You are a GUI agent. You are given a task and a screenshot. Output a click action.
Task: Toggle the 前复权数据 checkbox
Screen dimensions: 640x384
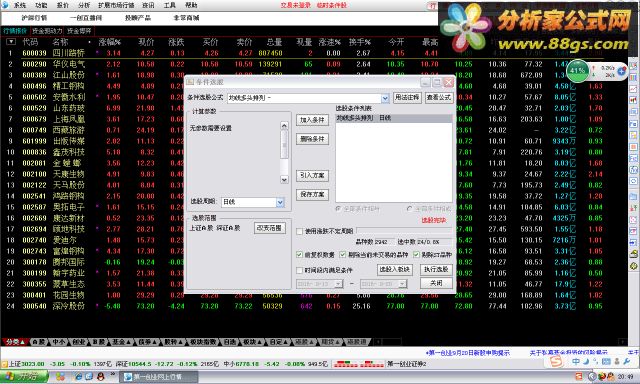(300, 255)
